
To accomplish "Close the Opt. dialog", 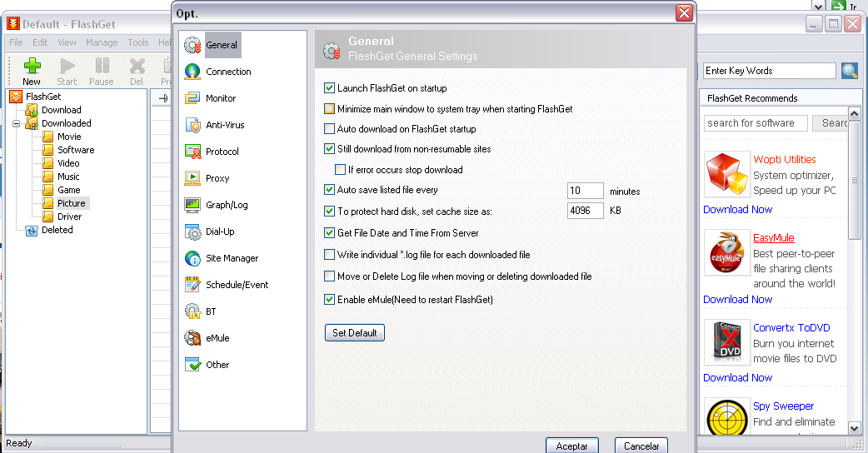I will click(x=684, y=12).
